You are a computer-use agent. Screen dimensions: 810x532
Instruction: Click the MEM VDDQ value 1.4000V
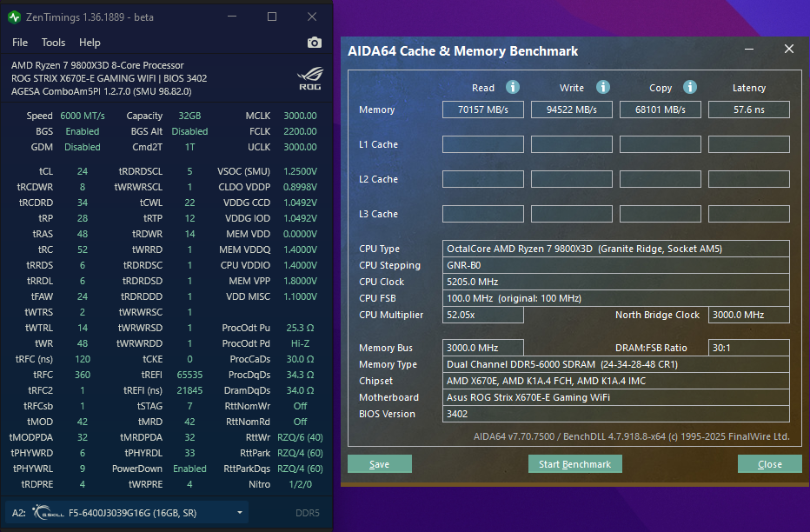pyautogui.click(x=300, y=249)
